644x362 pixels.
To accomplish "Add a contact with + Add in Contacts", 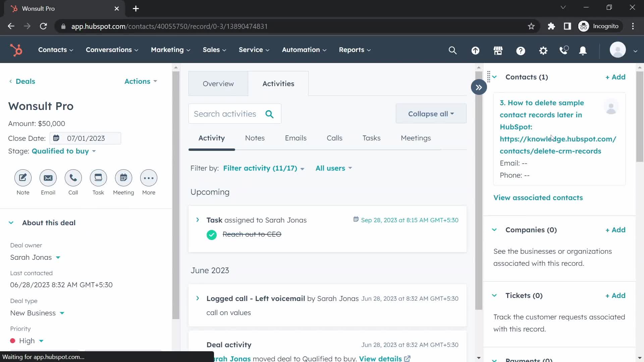I will coord(615,77).
